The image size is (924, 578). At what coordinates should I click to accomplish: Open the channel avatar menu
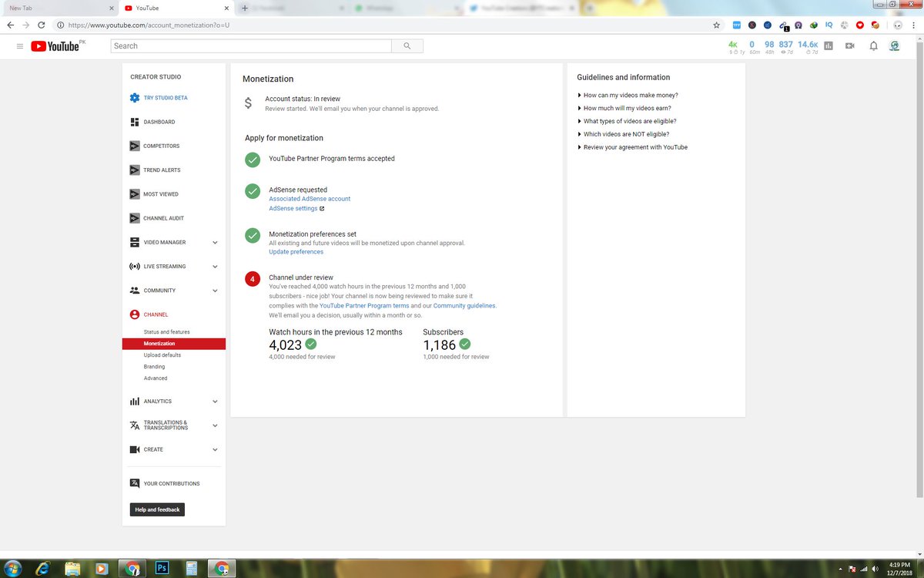pyautogui.click(x=896, y=46)
